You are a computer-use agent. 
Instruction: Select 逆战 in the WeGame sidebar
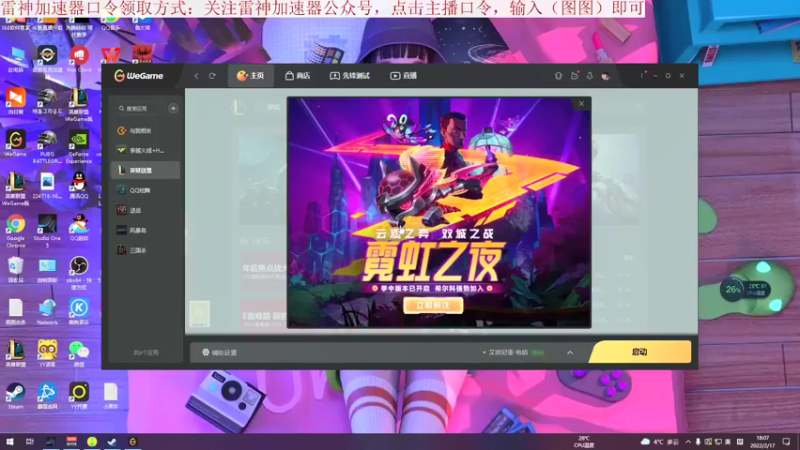click(145, 210)
